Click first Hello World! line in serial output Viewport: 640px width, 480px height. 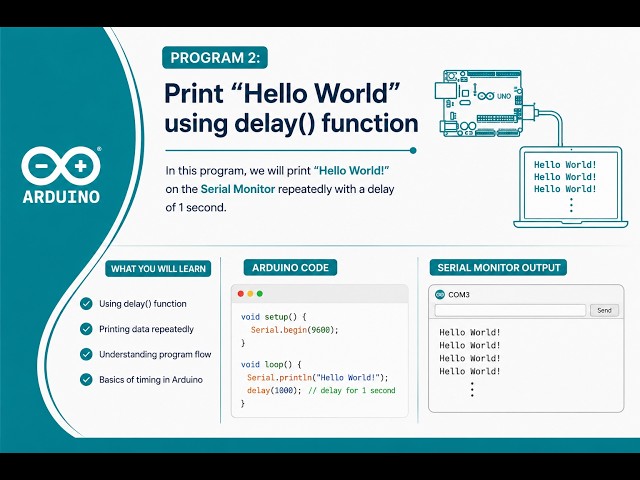(470, 332)
